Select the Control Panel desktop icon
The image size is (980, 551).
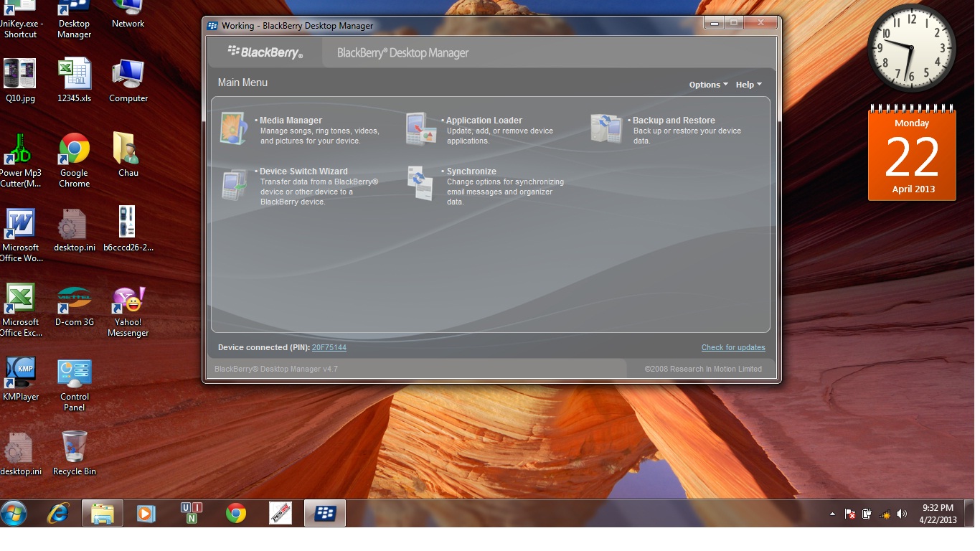coord(75,385)
